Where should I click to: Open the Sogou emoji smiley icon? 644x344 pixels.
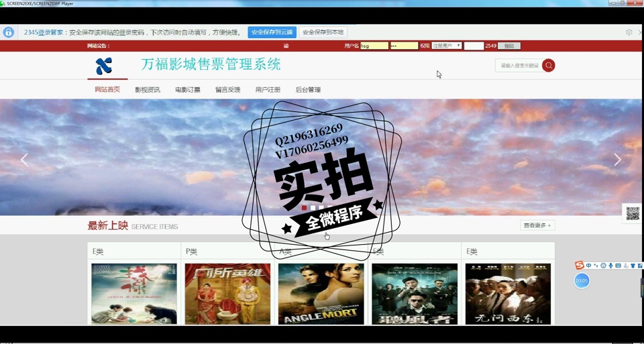[x=603, y=266]
